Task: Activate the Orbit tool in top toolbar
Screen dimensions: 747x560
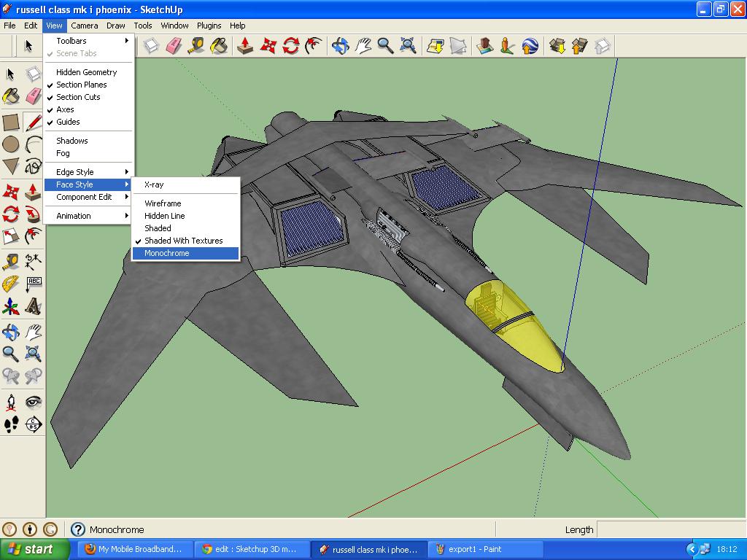Action: pyautogui.click(x=341, y=46)
